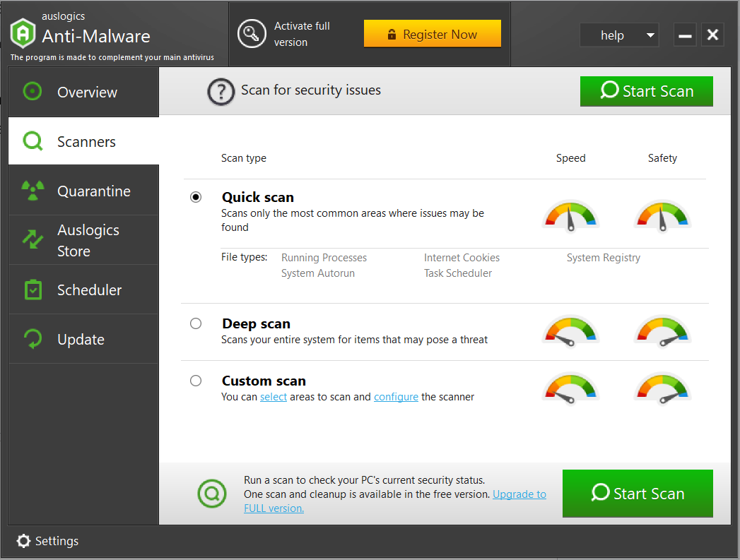Viewport: 740px width, 560px height.
Task: Click the Deep scan speed gauge
Action: tap(570, 331)
